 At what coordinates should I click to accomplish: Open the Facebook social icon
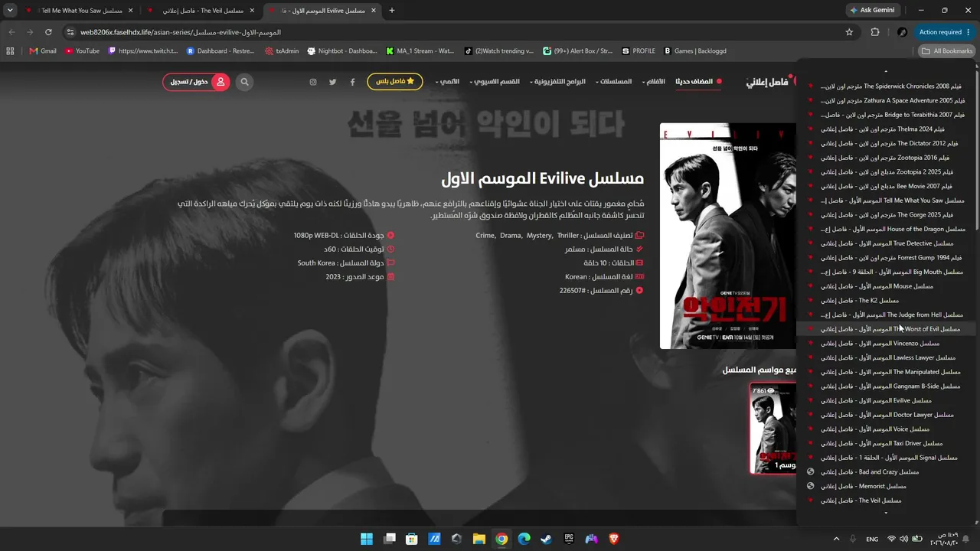tap(352, 82)
